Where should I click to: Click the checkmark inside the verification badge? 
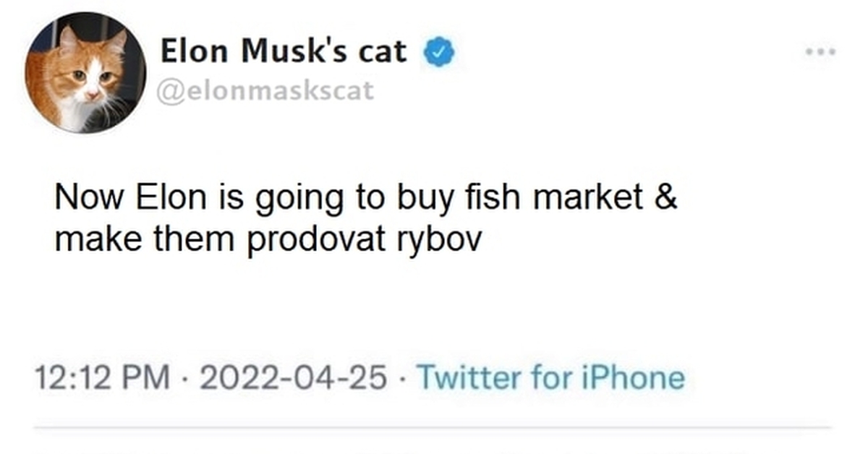[x=437, y=51]
